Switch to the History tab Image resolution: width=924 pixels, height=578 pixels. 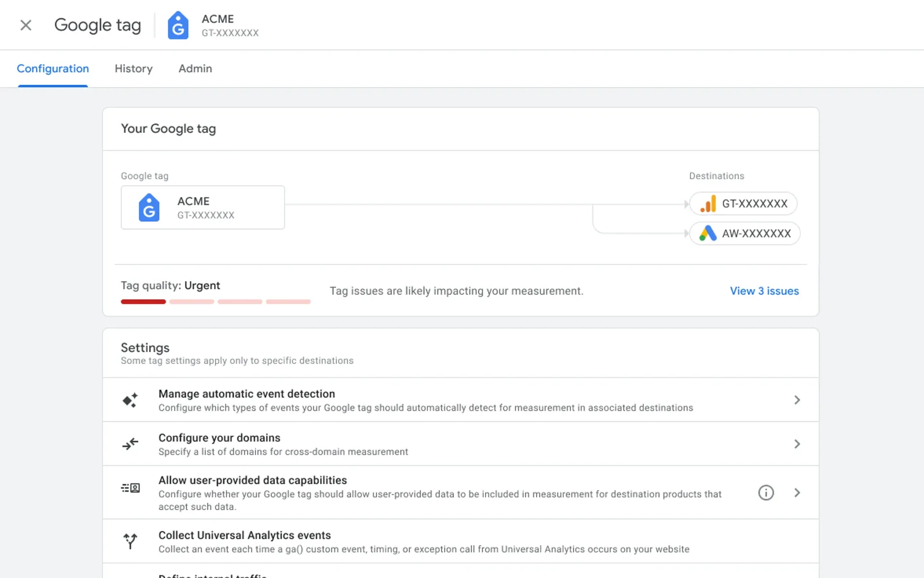click(x=133, y=68)
